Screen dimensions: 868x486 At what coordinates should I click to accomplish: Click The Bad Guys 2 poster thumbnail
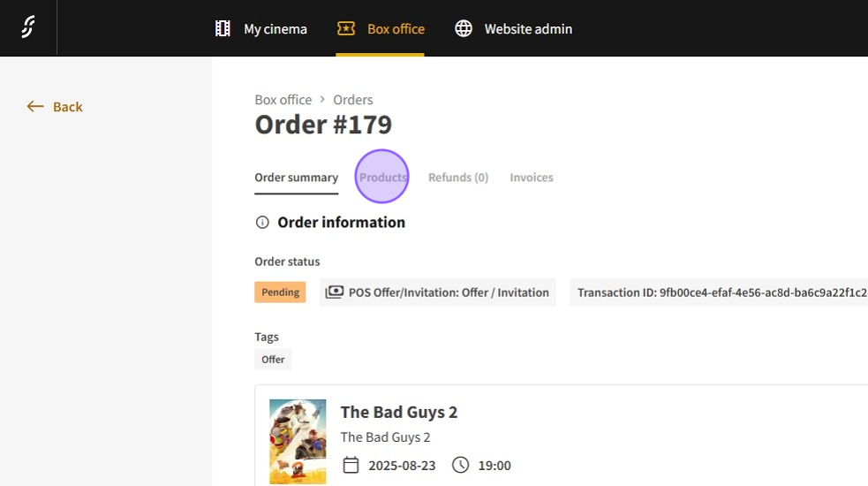click(x=298, y=441)
